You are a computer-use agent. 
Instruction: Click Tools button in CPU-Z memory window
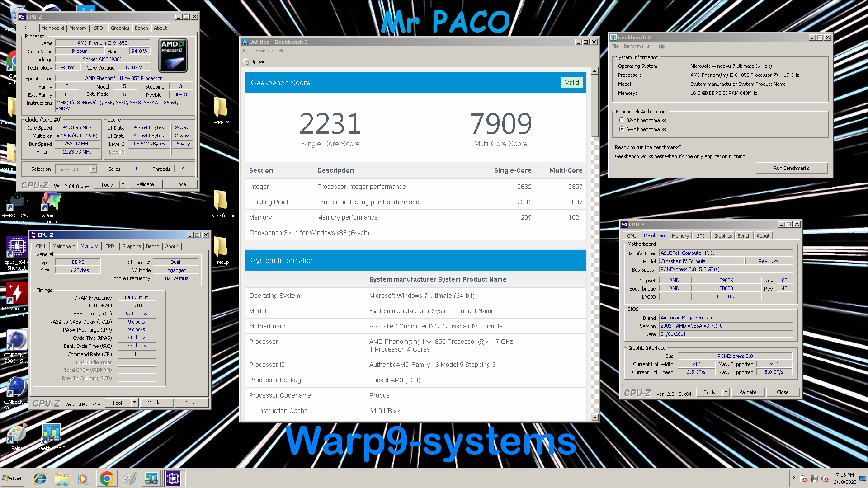pos(118,403)
